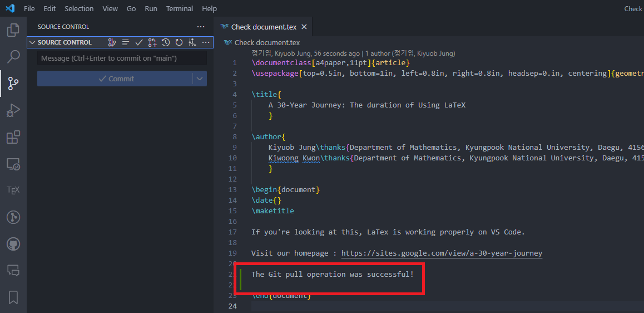The height and width of the screenshot is (313, 644).
Task: Open the Run menu
Action: point(151,9)
